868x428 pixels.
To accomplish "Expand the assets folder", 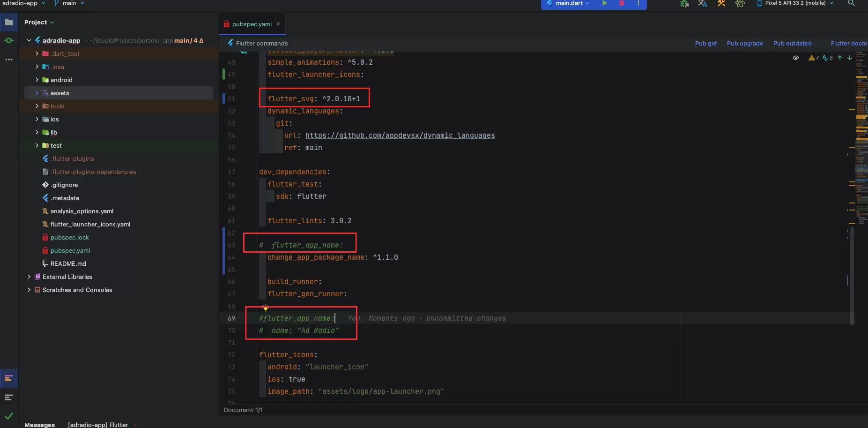I will click(x=37, y=93).
